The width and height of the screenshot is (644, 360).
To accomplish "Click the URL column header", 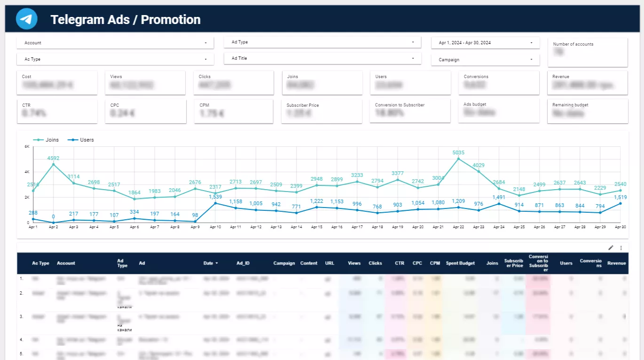I will pyautogui.click(x=330, y=263).
